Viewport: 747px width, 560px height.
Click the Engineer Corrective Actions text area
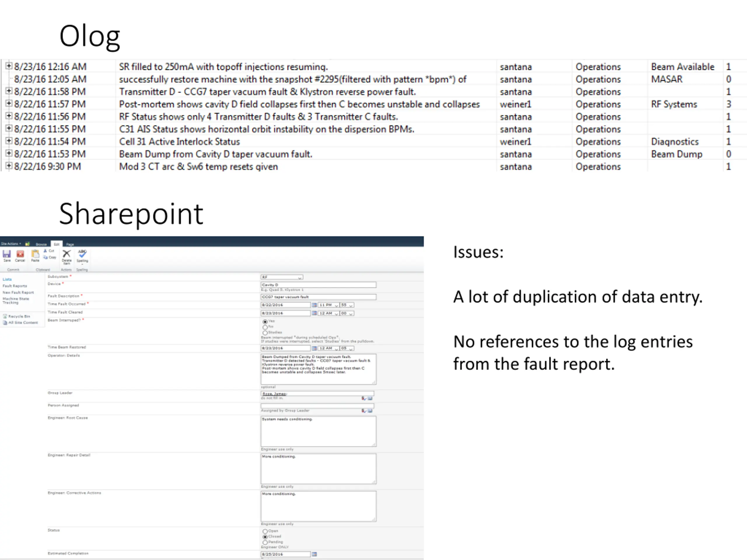[x=318, y=506]
